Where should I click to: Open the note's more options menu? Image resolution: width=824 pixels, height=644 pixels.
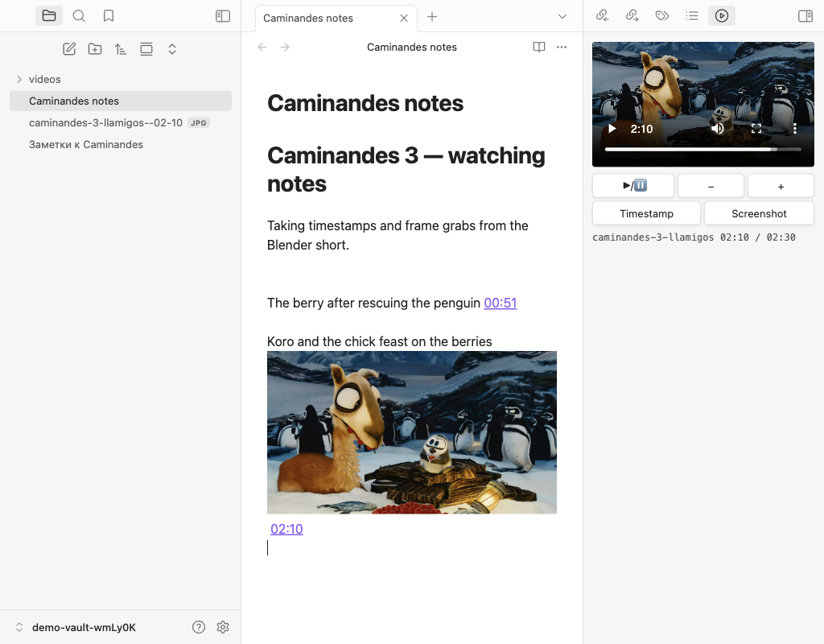click(x=562, y=47)
